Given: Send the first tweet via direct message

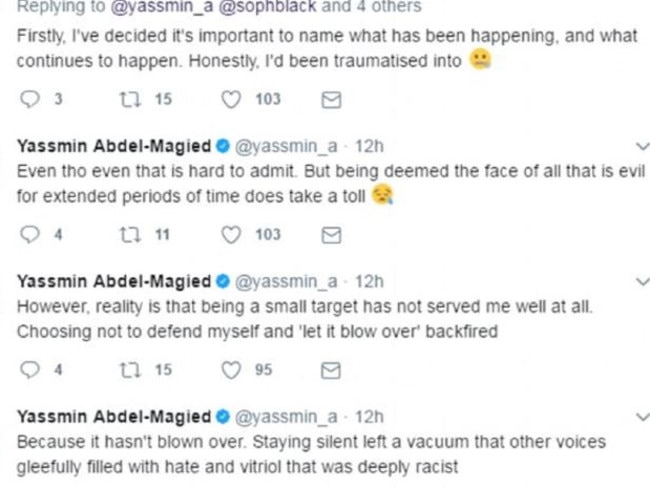Looking at the screenshot, I should [331, 100].
